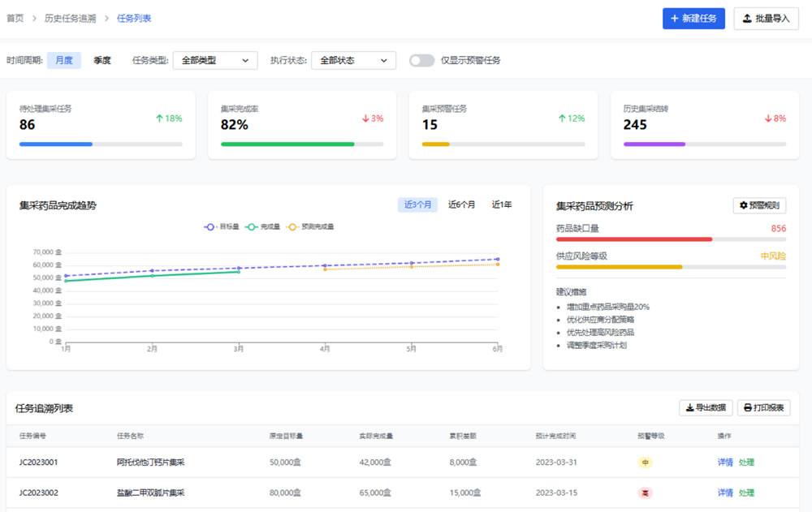Open the 任务类型 dropdown
This screenshot has height=512, width=812.
point(215,60)
